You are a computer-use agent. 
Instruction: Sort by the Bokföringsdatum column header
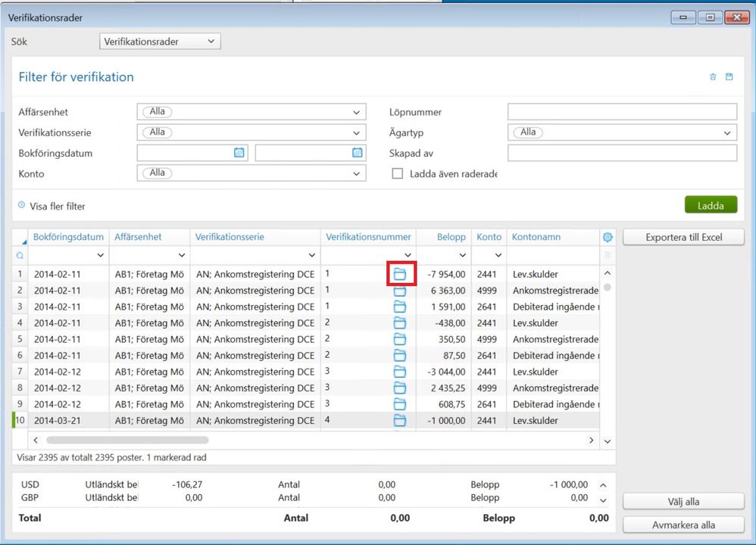point(68,237)
